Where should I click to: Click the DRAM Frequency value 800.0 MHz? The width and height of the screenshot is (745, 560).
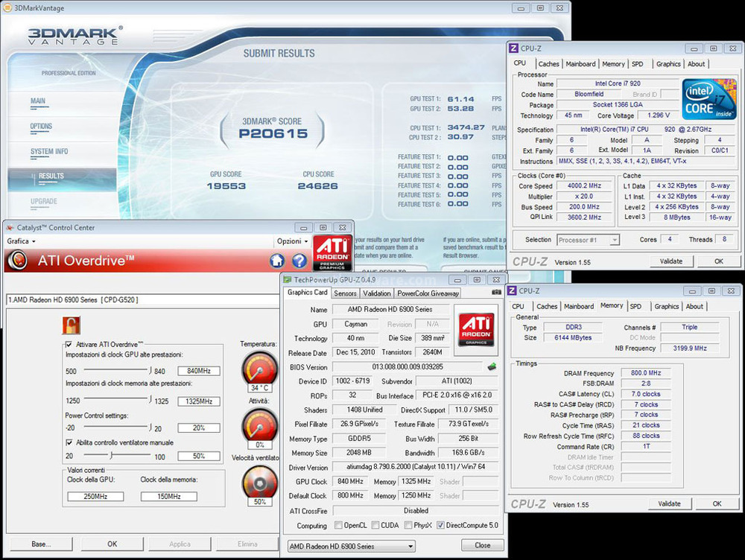[646, 373]
